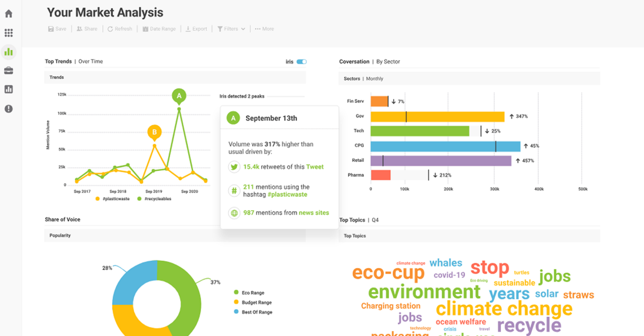Open the More options menu
Image resolution: width=644 pixels, height=336 pixels.
tap(264, 29)
